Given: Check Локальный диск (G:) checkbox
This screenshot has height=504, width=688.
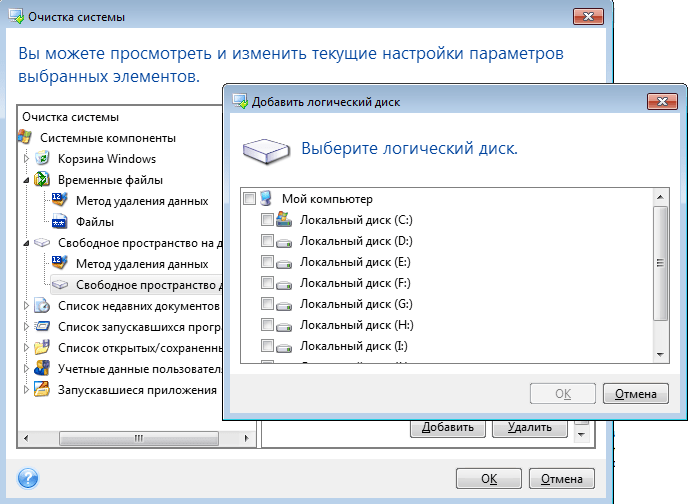Looking at the screenshot, I should click(x=267, y=304).
